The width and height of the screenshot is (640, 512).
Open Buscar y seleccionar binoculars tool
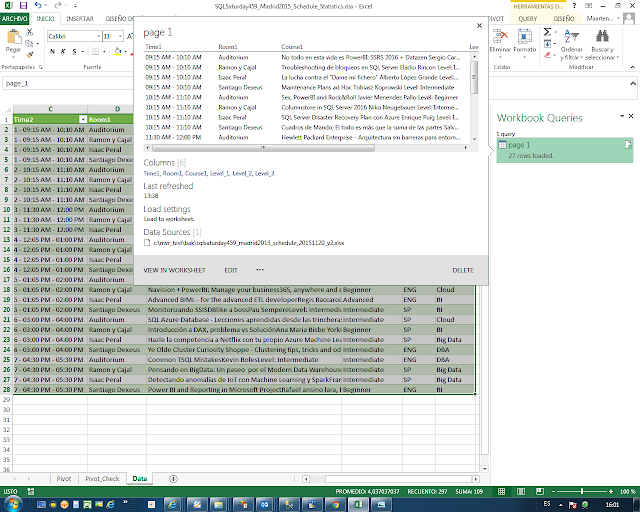click(602, 45)
